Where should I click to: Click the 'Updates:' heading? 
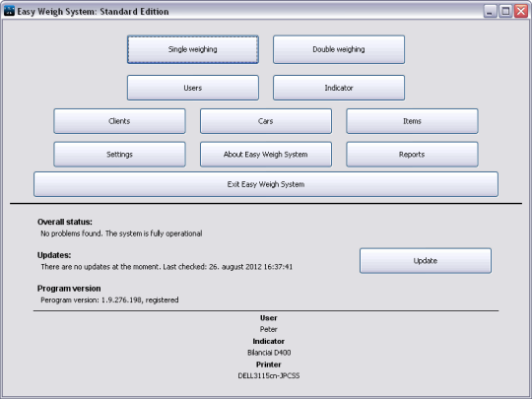click(x=54, y=255)
